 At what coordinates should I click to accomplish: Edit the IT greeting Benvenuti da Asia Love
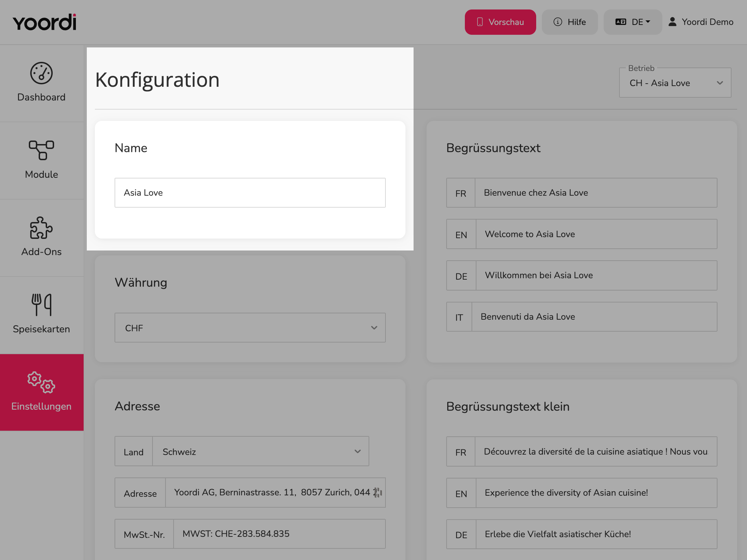coord(594,317)
